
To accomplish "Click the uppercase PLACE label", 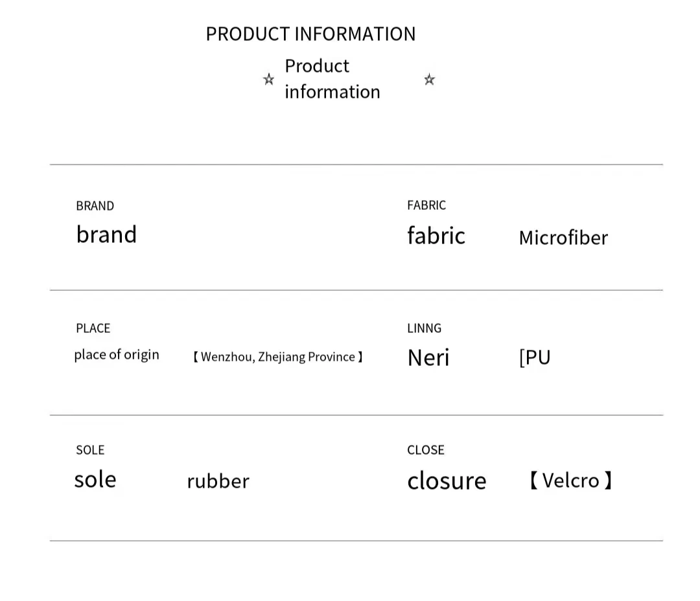I will click(93, 328).
